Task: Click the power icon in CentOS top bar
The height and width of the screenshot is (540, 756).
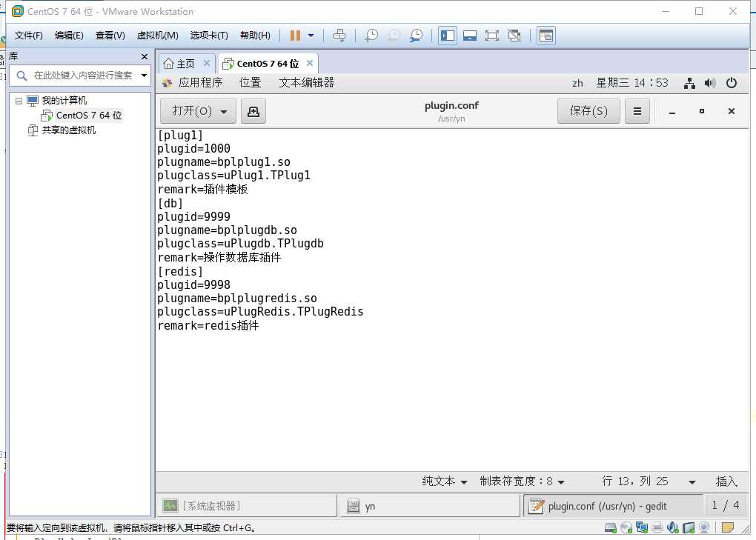Action: pos(732,83)
